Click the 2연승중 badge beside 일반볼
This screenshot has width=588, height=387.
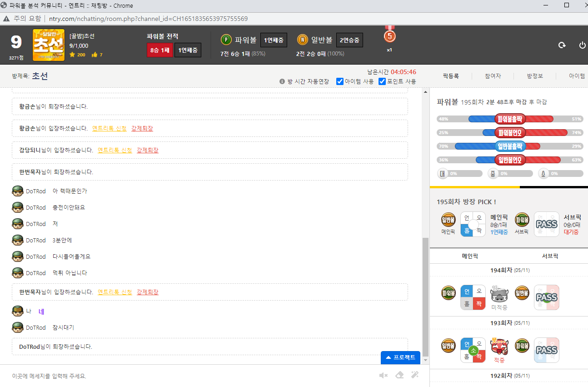[349, 40]
